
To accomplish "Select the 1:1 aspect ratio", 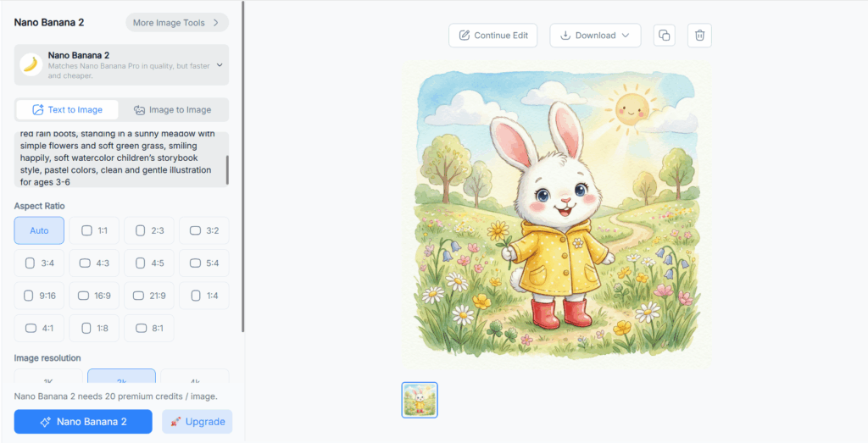I will [x=94, y=230].
